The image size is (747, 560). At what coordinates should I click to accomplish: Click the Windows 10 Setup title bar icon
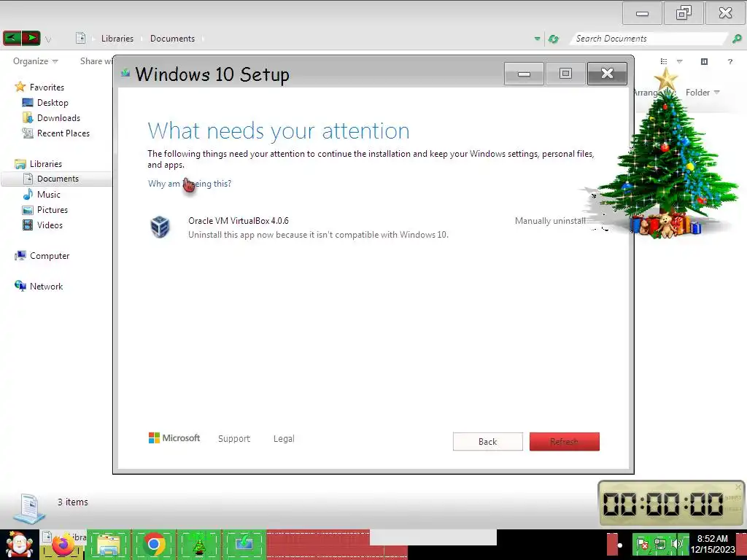(x=125, y=73)
